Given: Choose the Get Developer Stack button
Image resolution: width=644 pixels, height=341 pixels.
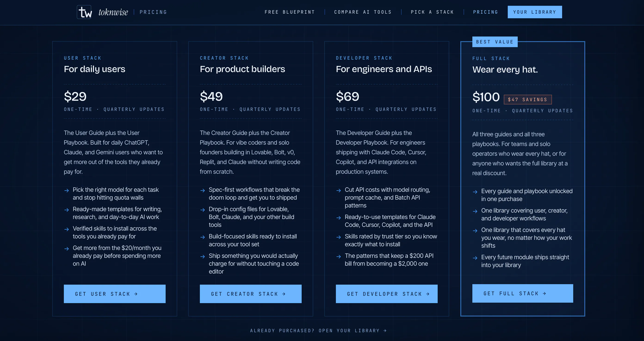Looking at the screenshot, I should [x=387, y=294].
